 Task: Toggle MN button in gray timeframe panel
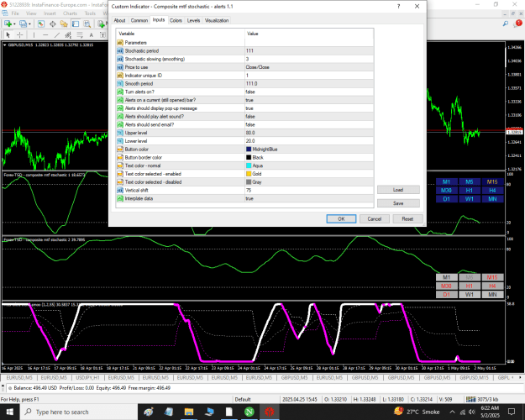point(492,295)
